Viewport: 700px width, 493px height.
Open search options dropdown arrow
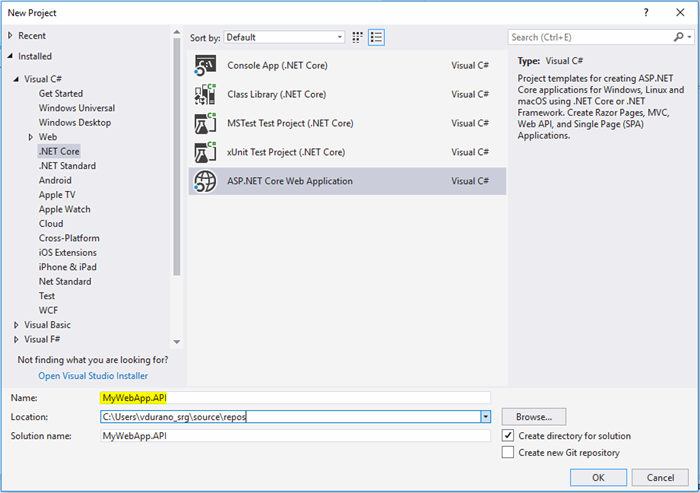tap(690, 37)
